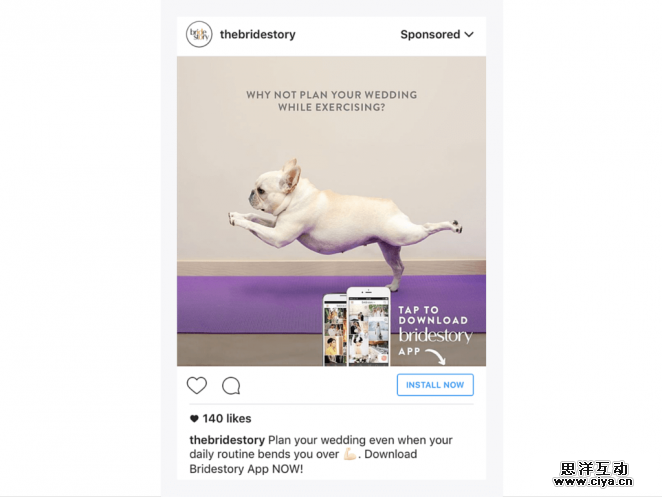The image size is (662, 497).
Task: Tap the rear phone mockup in the ad
Action: [x=335, y=330]
